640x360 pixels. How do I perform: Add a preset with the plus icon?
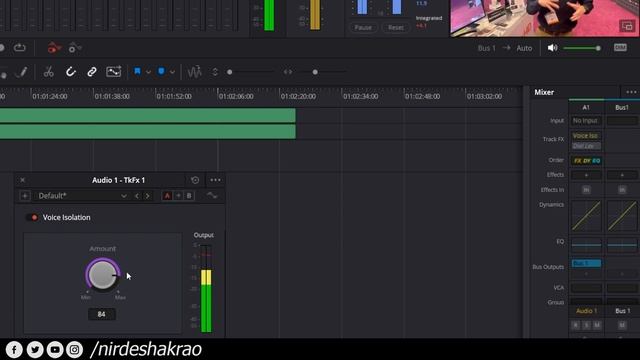point(24,196)
